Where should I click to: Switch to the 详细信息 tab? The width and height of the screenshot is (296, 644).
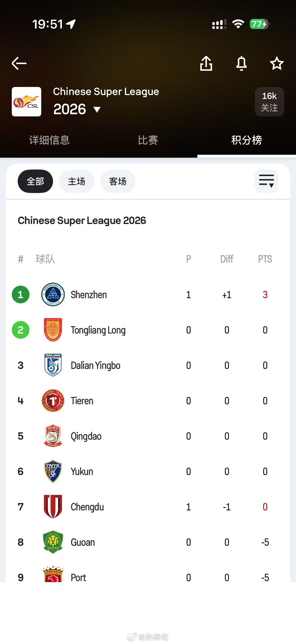tap(49, 140)
